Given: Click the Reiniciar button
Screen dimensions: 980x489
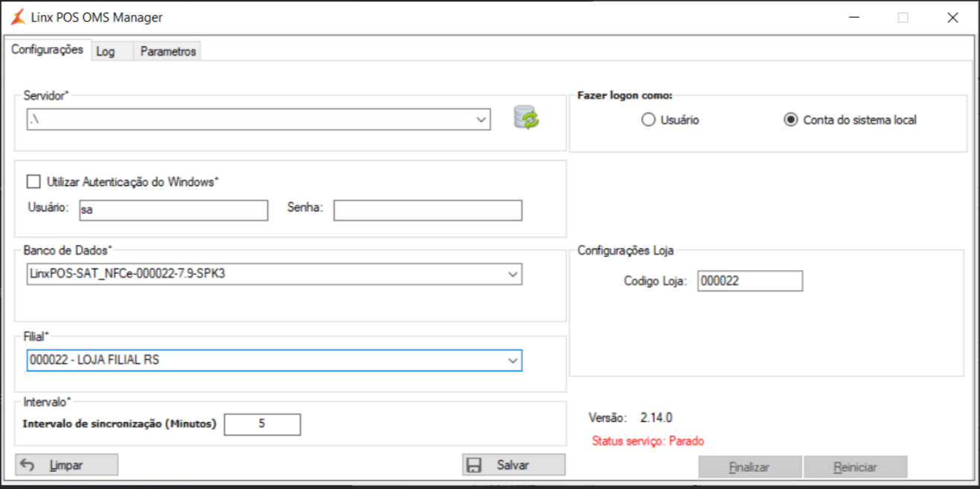Looking at the screenshot, I should point(856,467).
